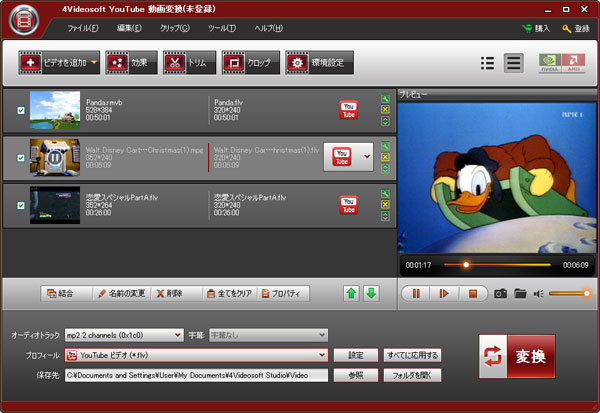
Task: Click reorder arrows icon on 恋愛スペシャル row
Action: (385, 216)
